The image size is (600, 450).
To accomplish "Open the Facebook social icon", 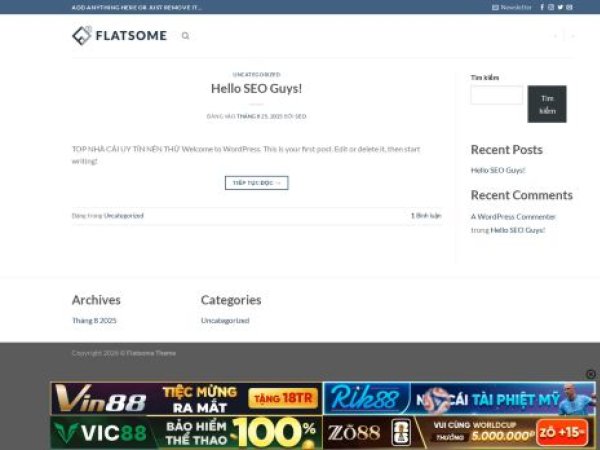I will point(542,7).
